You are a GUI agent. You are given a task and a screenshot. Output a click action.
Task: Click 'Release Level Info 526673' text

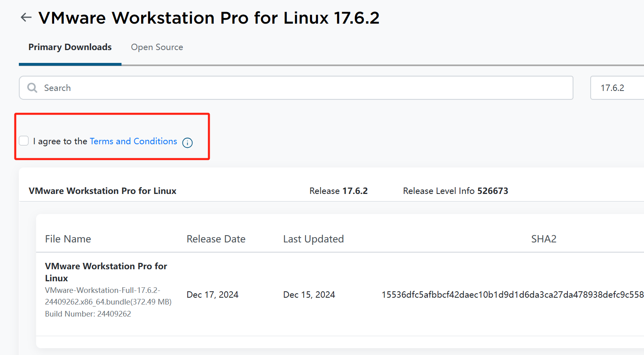tap(456, 191)
